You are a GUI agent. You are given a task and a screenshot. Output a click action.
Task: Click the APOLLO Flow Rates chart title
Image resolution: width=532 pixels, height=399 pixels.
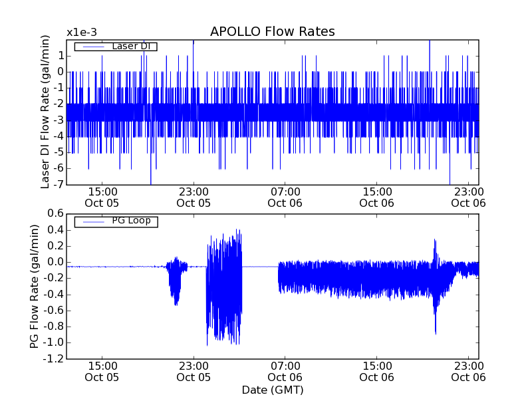pos(272,32)
